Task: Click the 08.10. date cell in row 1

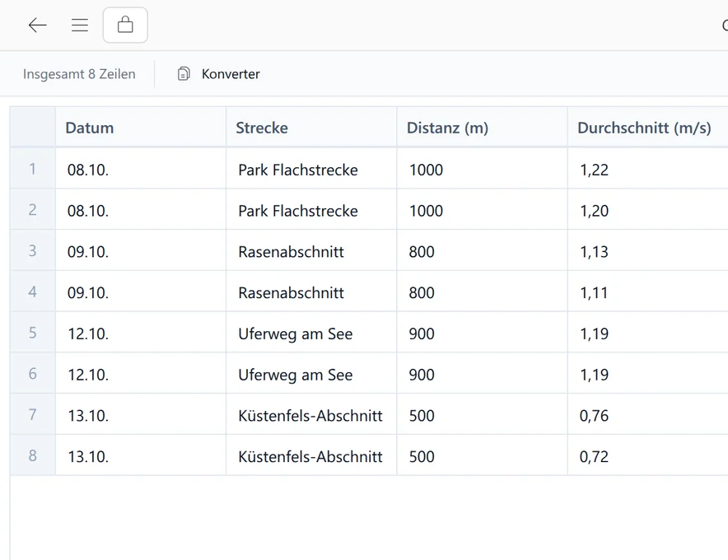Action: 141,169
